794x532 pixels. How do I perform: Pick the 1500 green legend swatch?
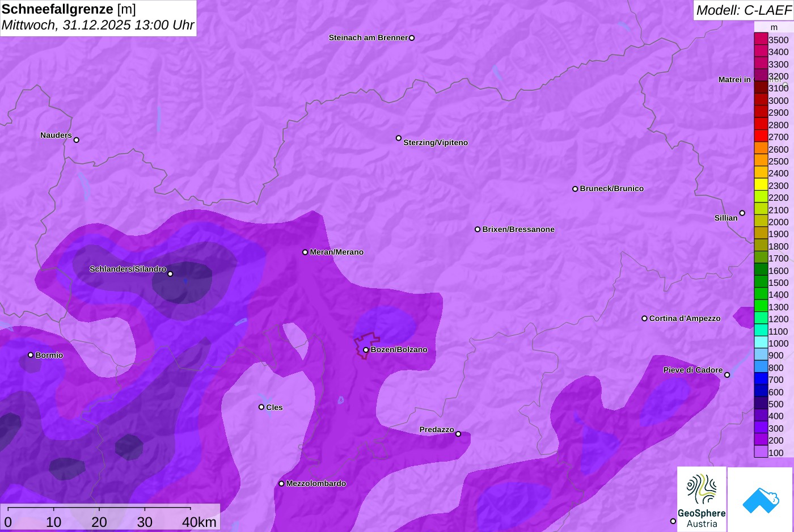pyautogui.click(x=761, y=282)
